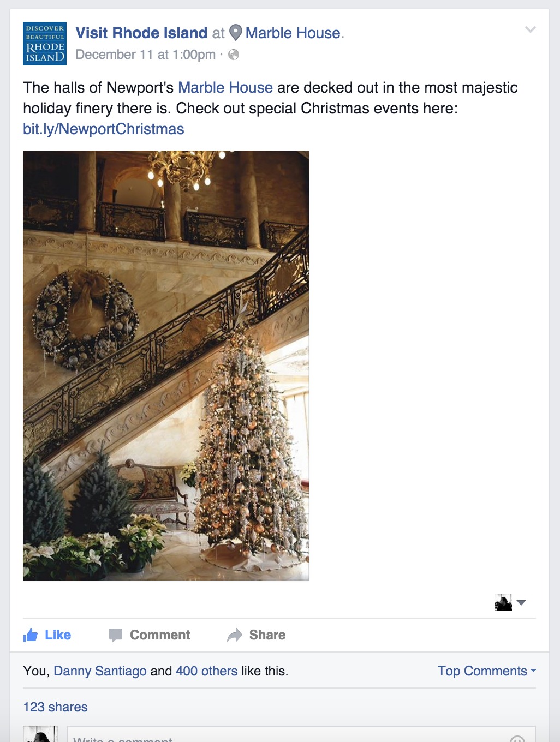Image resolution: width=560 pixels, height=742 pixels.
Task: Open Visit Rhode Island page link
Action: point(141,33)
